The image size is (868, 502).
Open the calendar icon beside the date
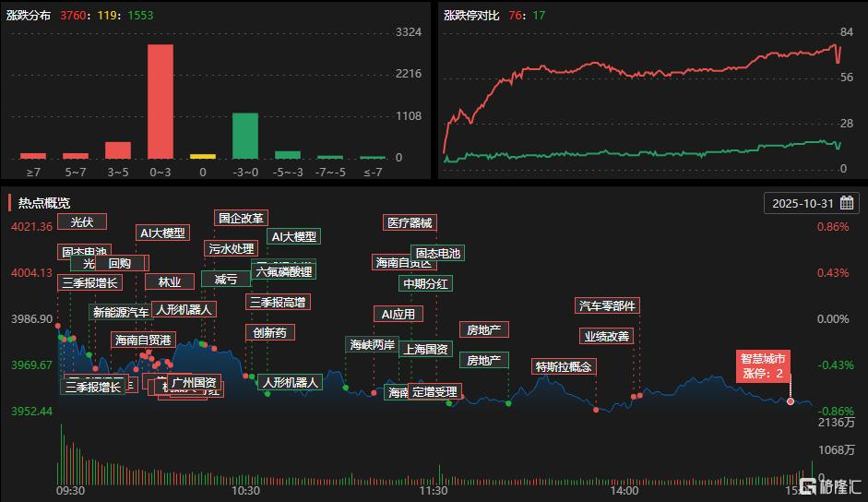[x=846, y=203]
